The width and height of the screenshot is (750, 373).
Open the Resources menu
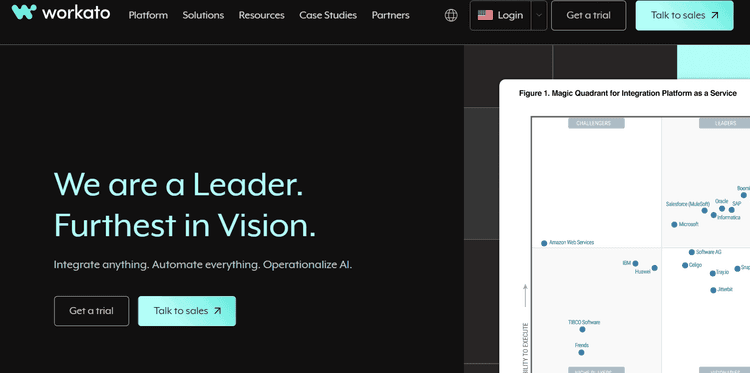pos(262,15)
